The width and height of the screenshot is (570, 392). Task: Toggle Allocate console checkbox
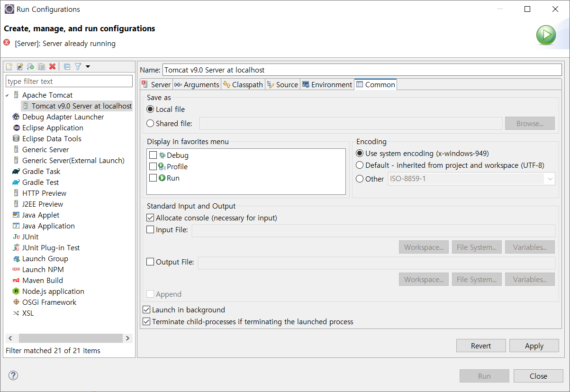pyautogui.click(x=150, y=218)
